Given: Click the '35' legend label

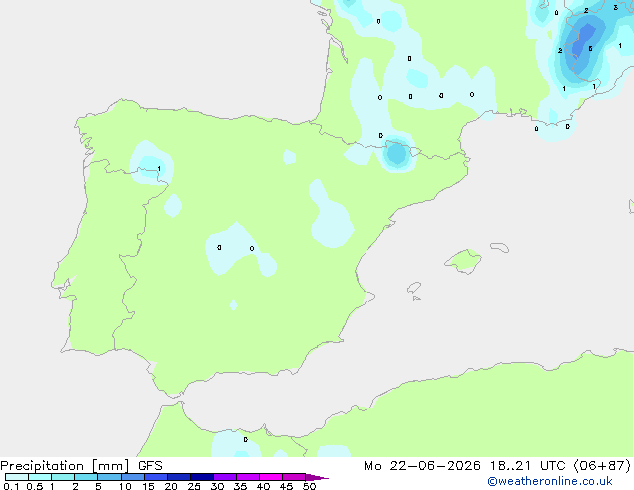Looking at the screenshot, I should [240, 486].
